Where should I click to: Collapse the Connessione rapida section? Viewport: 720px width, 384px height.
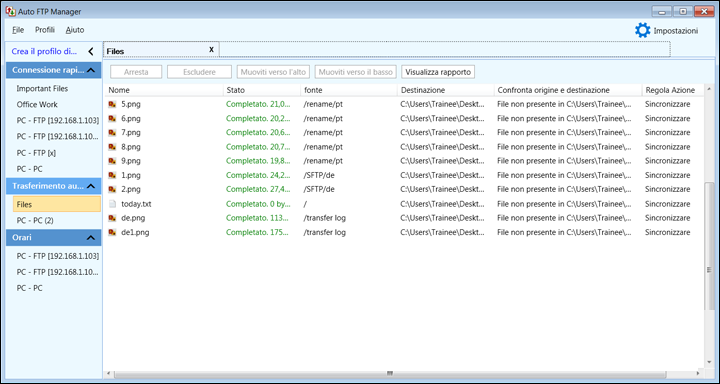coord(91,70)
